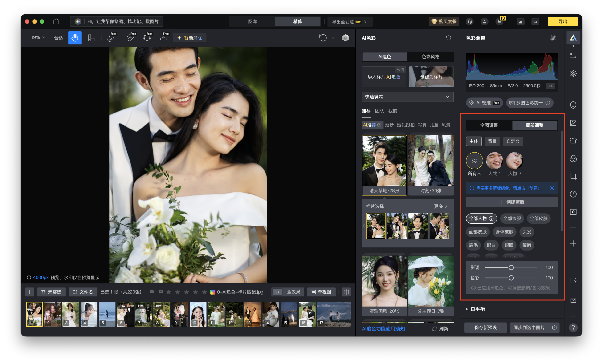
Task: Open the customer support headphone icon
Action: 469,21
